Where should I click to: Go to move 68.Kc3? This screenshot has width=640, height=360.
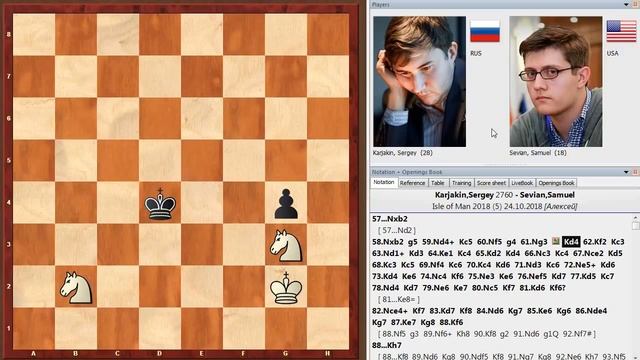point(384,265)
